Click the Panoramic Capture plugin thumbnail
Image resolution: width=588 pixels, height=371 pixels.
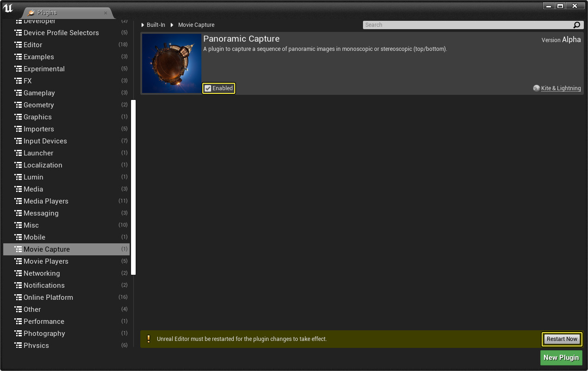(x=172, y=63)
